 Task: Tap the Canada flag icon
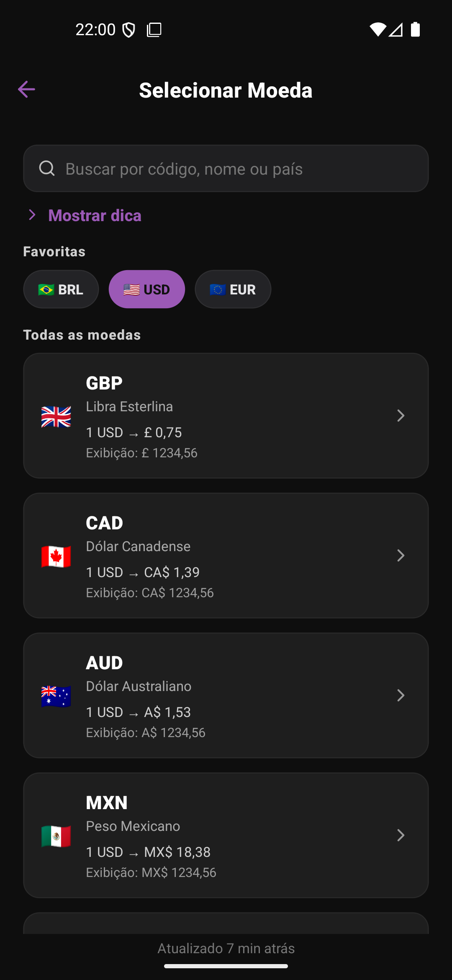[56, 556]
